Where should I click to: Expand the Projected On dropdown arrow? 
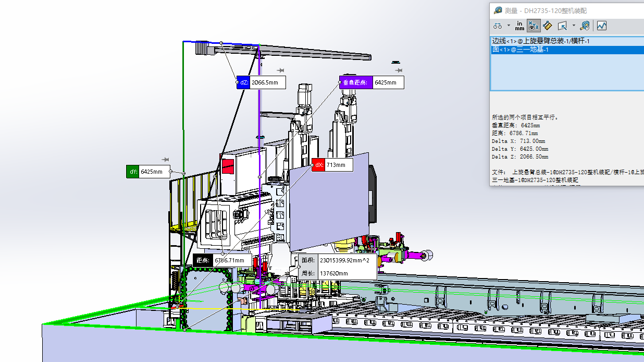[574, 26]
